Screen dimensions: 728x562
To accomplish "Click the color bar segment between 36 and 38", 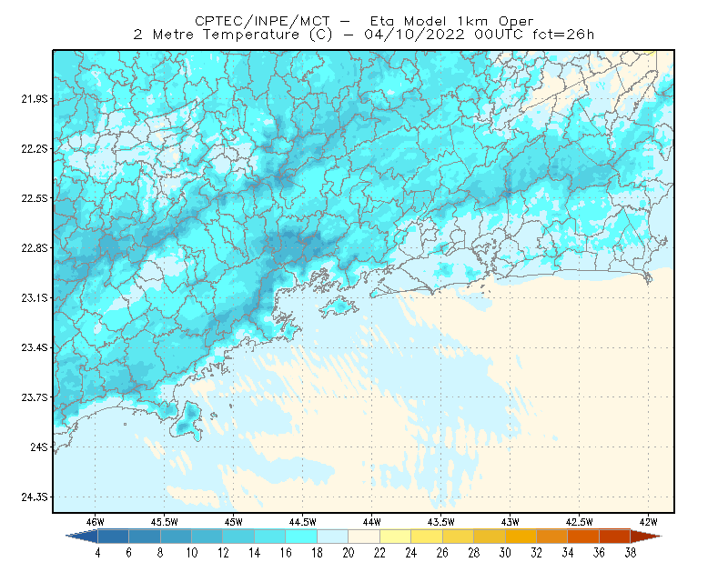I will (x=615, y=537).
